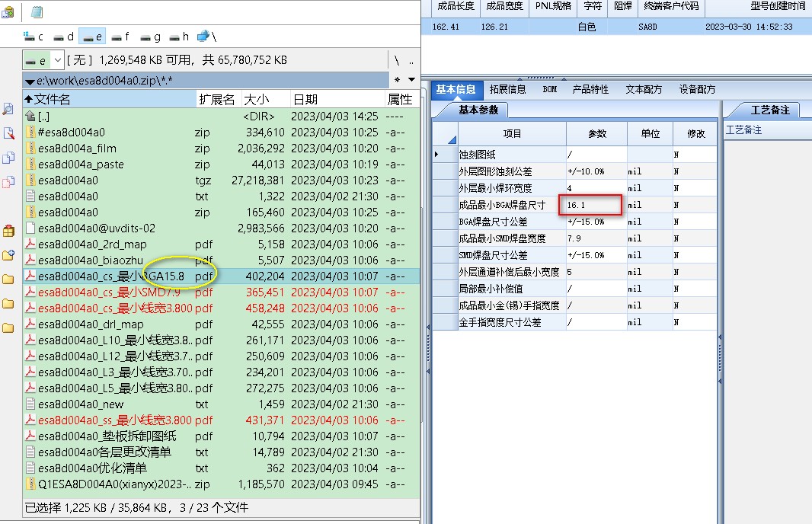Switch to drive h in the drive bar
The image size is (812, 524).
point(179,37)
